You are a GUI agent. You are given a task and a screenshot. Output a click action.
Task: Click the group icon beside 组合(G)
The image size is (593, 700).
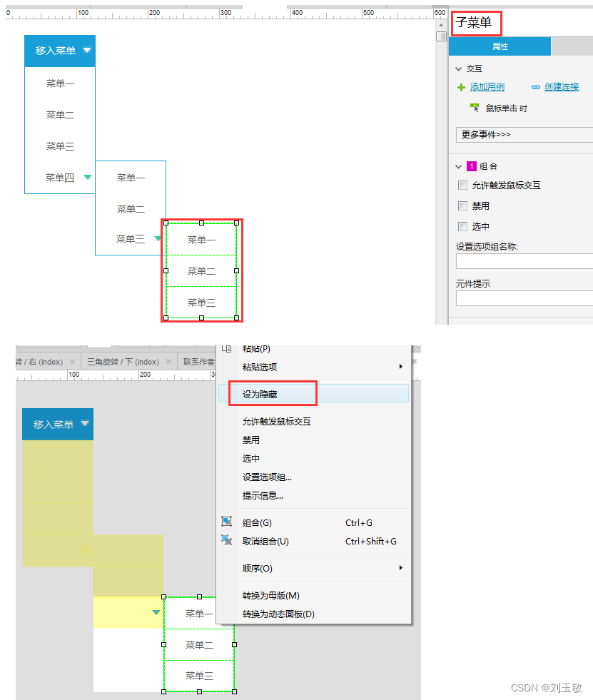pyautogui.click(x=227, y=522)
